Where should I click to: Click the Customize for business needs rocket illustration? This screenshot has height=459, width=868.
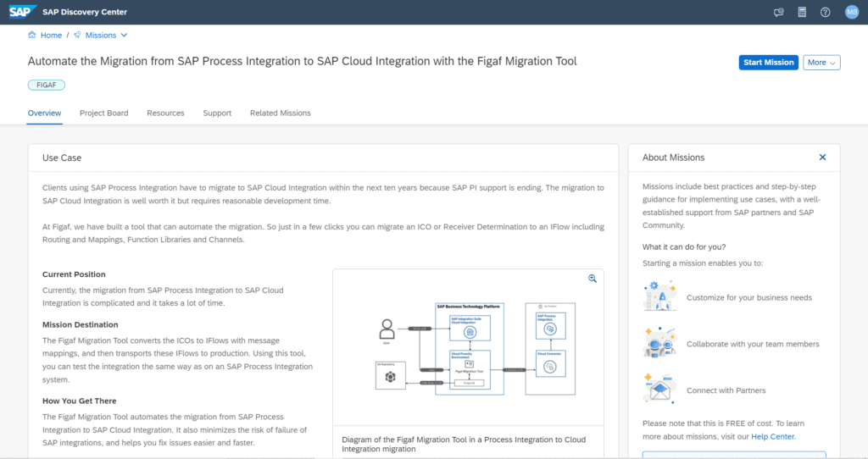[659, 296]
